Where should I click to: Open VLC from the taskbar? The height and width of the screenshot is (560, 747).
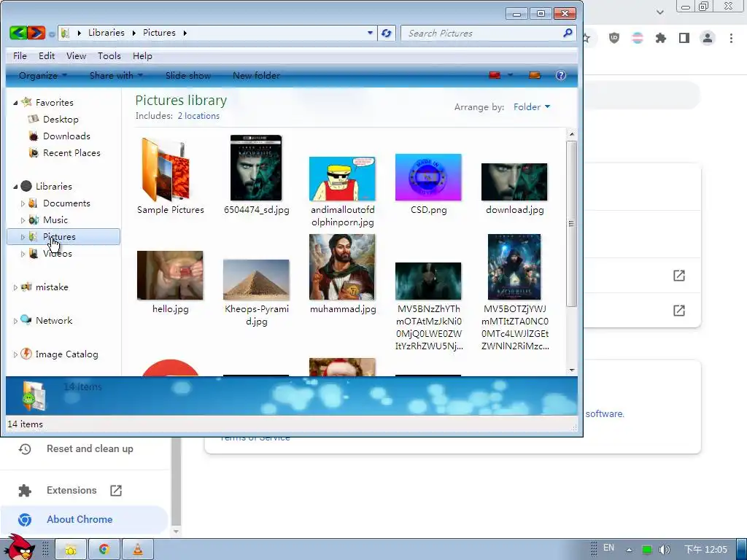(x=138, y=550)
